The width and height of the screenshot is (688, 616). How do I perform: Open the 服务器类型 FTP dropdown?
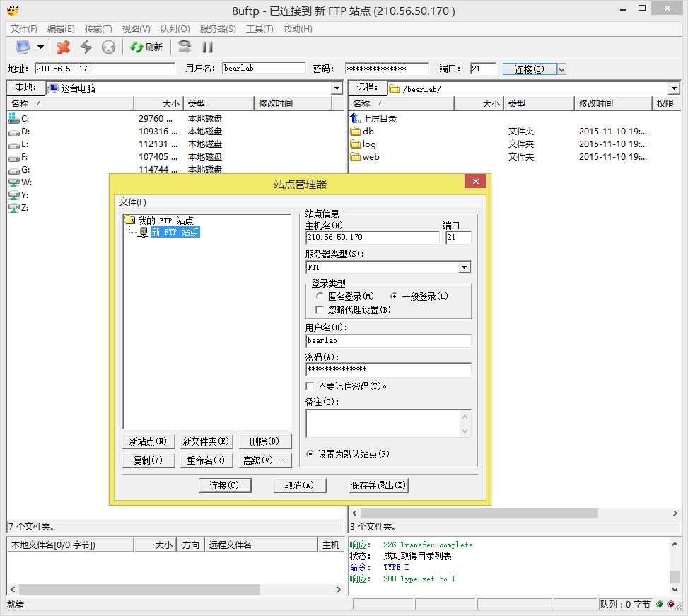tap(465, 267)
